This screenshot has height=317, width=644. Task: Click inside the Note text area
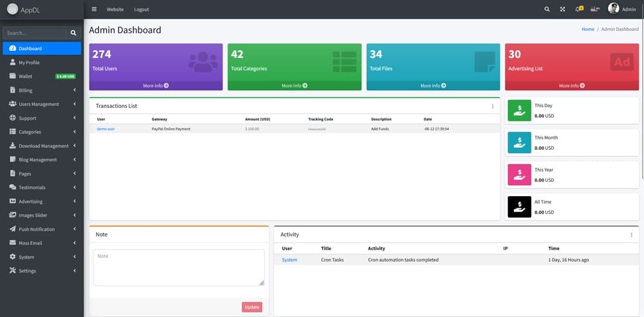178,267
